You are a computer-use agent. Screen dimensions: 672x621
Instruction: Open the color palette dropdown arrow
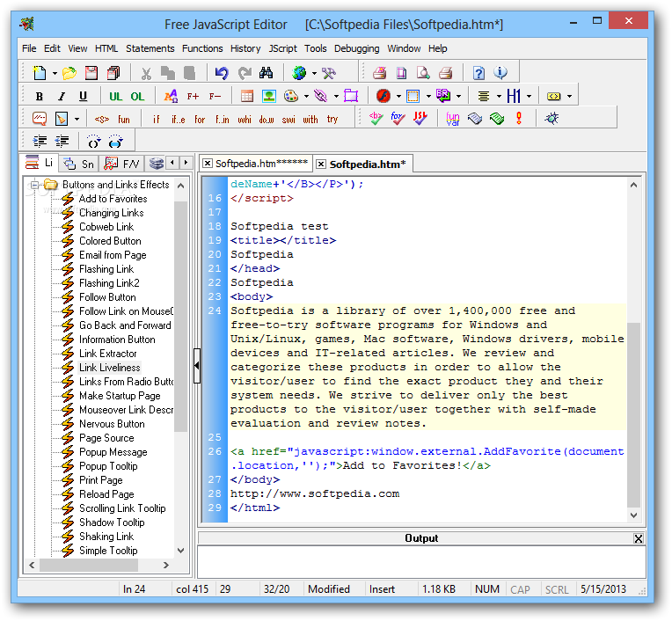306,97
